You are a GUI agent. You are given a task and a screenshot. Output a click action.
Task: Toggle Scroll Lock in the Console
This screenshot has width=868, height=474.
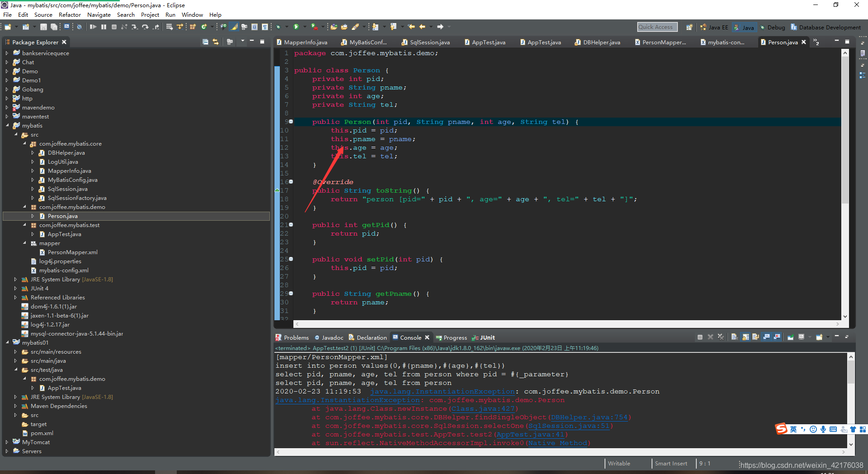(744, 337)
